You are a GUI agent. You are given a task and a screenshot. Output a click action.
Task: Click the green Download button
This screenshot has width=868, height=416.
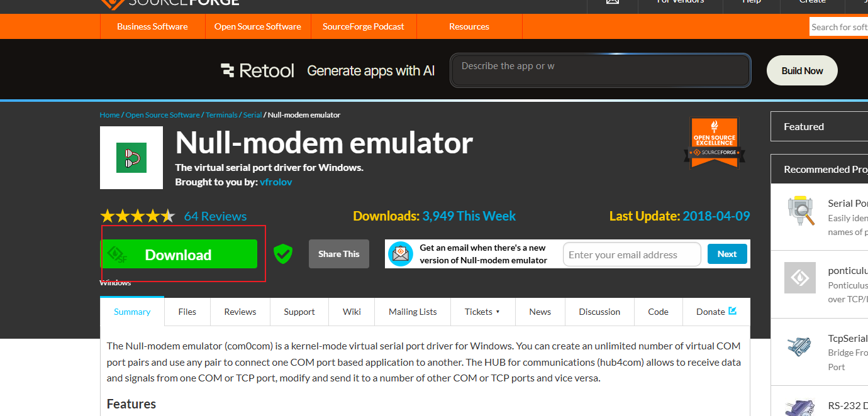(179, 254)
